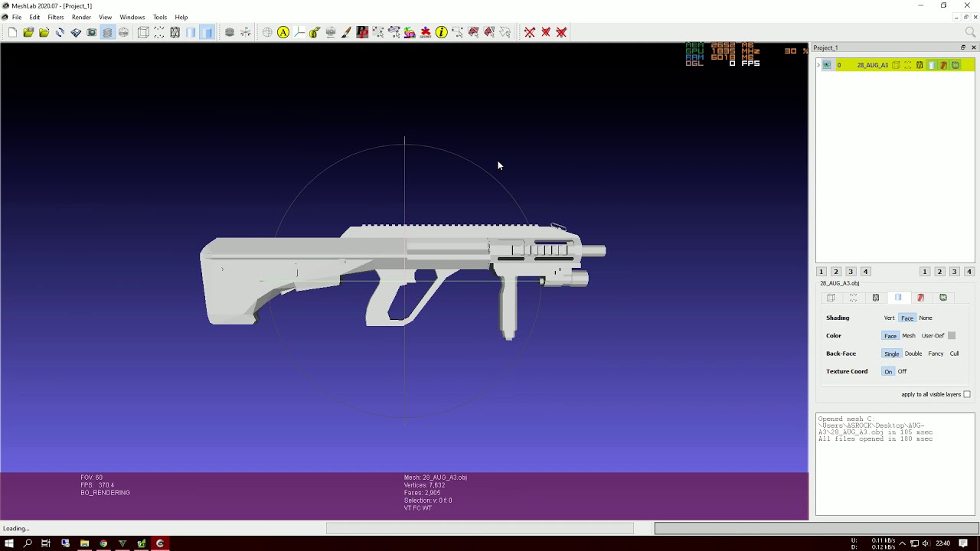Viewport: 980px width, 551px height.
Task: Open the Filters menu
Action: pos(56,17)
